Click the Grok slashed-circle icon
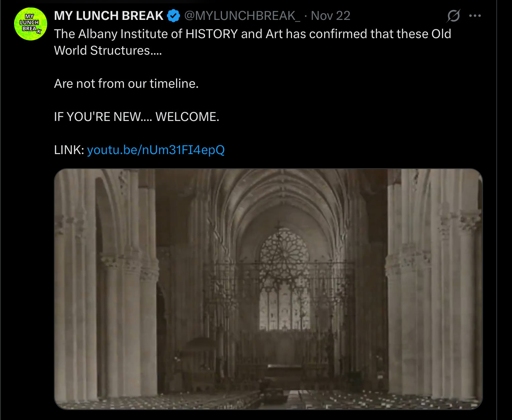512x420 pixels. click(454, 16)
